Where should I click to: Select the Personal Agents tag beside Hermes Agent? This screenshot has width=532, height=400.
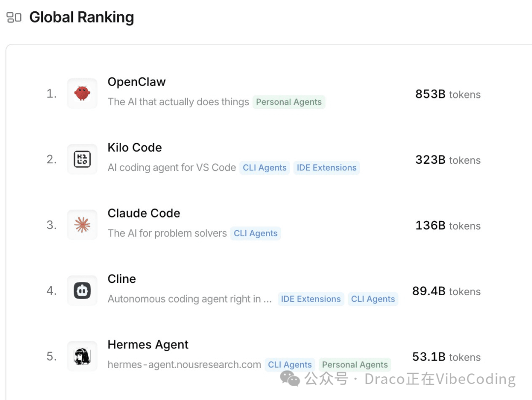(x=355, y=365)
